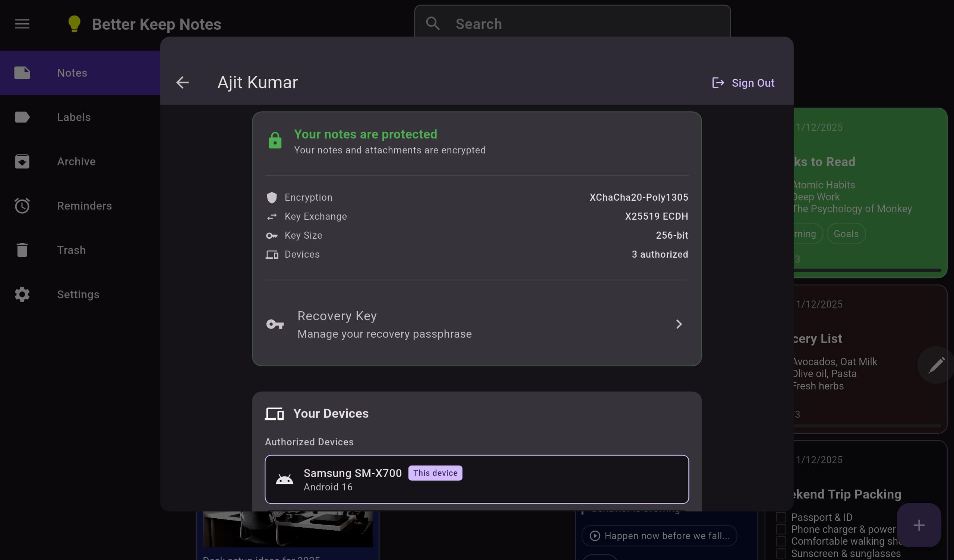Select Labels in the sidebar
The height and width of the screenshot is (560, 954).
74,117
